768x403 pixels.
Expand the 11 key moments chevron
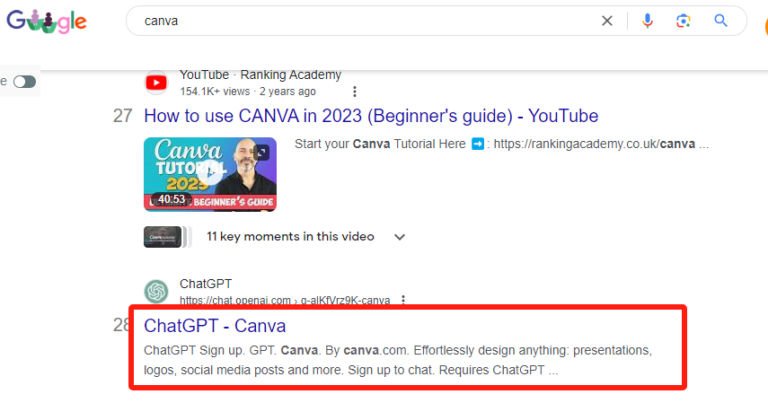400,237
